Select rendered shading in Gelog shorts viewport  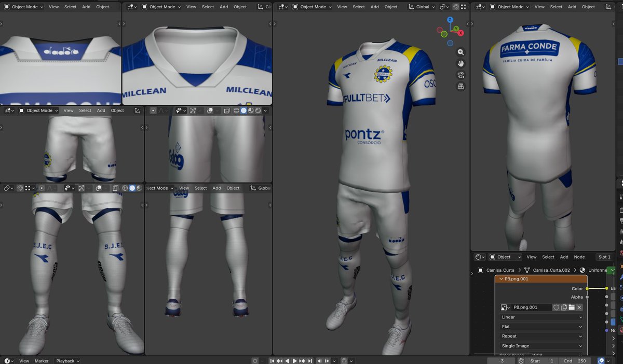click(x=258, y=110)
